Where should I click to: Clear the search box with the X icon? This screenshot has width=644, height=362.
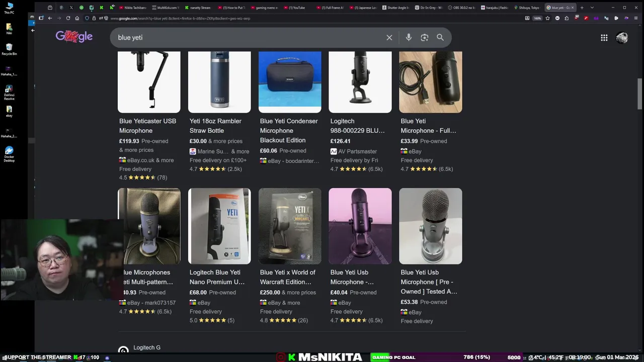tap(389, 38)
